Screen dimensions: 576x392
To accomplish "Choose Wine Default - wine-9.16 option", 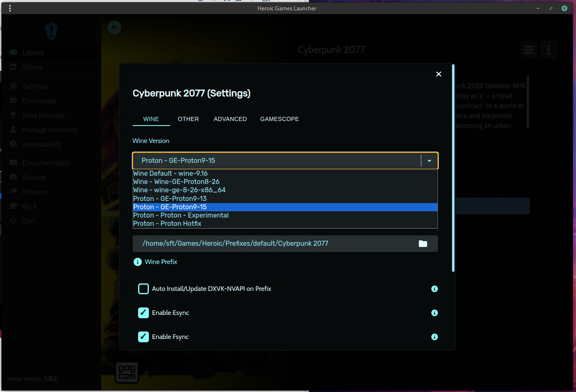I will point(285,174).
